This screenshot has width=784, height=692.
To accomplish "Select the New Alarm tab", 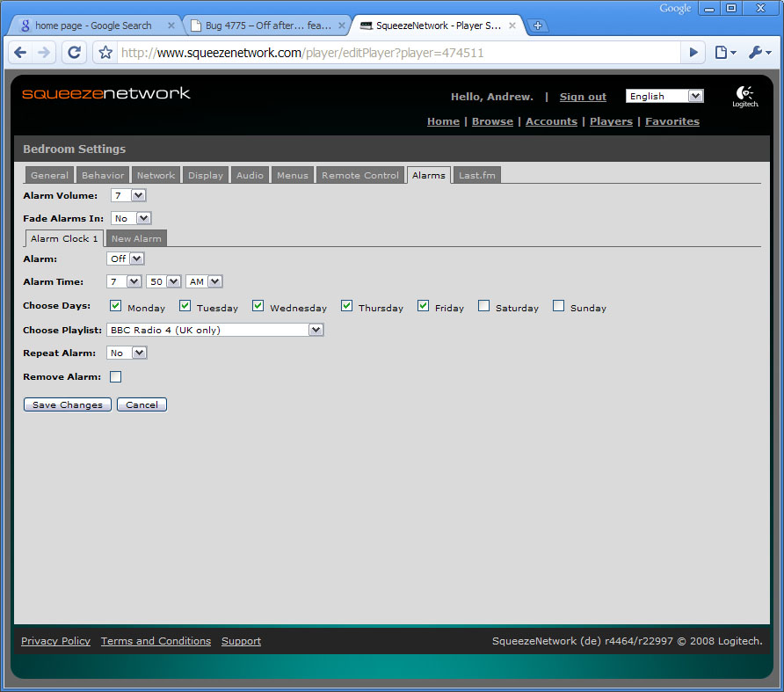I will click(136, 238).
